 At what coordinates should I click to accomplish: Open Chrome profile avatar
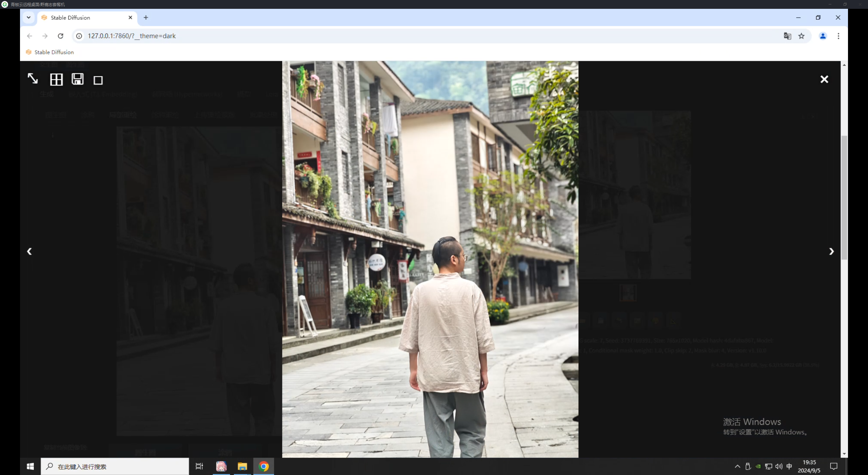coord(823,36)
